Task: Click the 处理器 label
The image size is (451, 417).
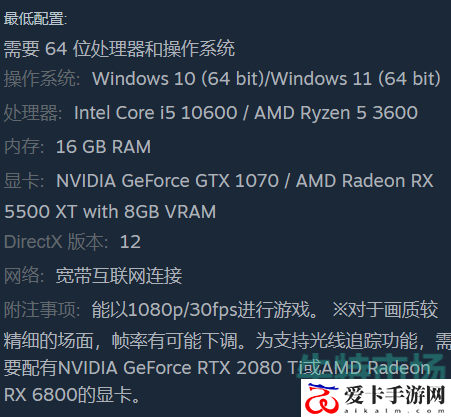Action: pos(33,113)
